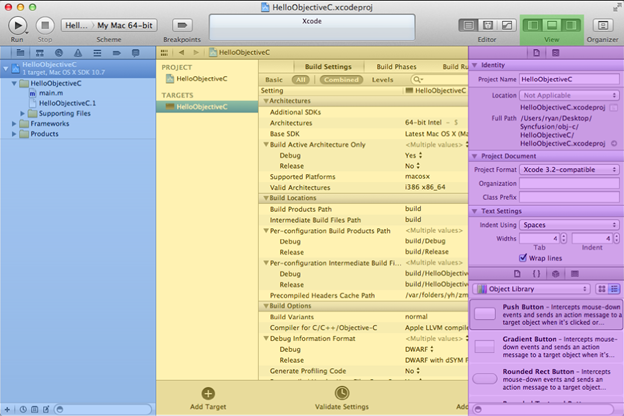Click the Add Target plus icon
The height and width of the screenshot is (416, 624).
208,393
